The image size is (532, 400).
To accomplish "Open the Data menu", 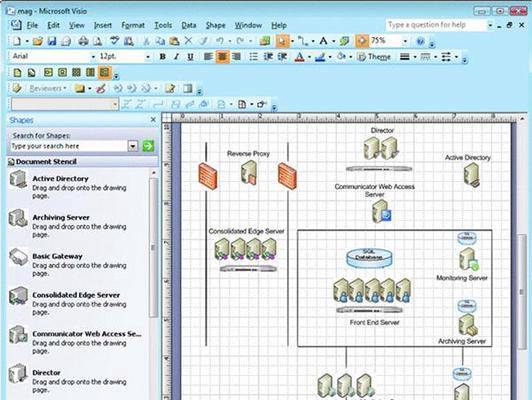I will [x=189, y=25].
